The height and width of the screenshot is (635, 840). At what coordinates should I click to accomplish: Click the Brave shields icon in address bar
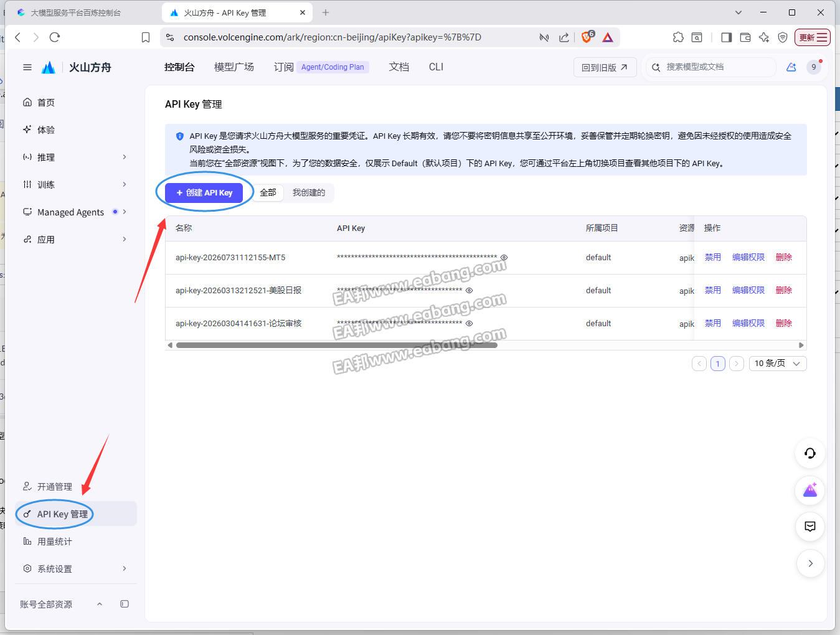coord(587,37)
